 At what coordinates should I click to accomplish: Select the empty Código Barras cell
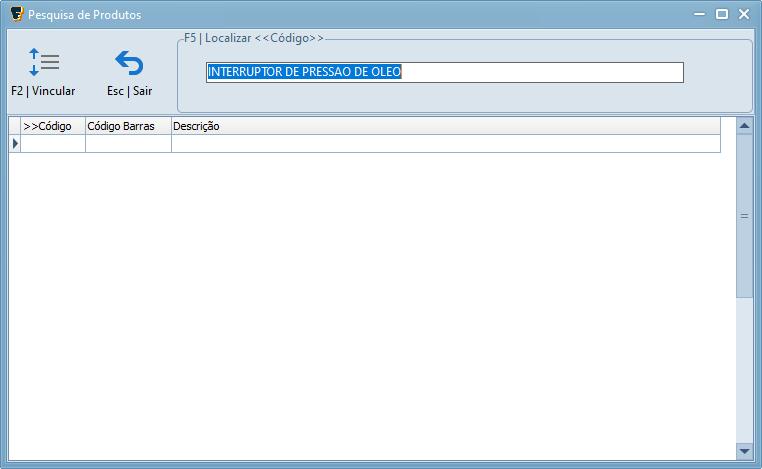pos(128,144)
